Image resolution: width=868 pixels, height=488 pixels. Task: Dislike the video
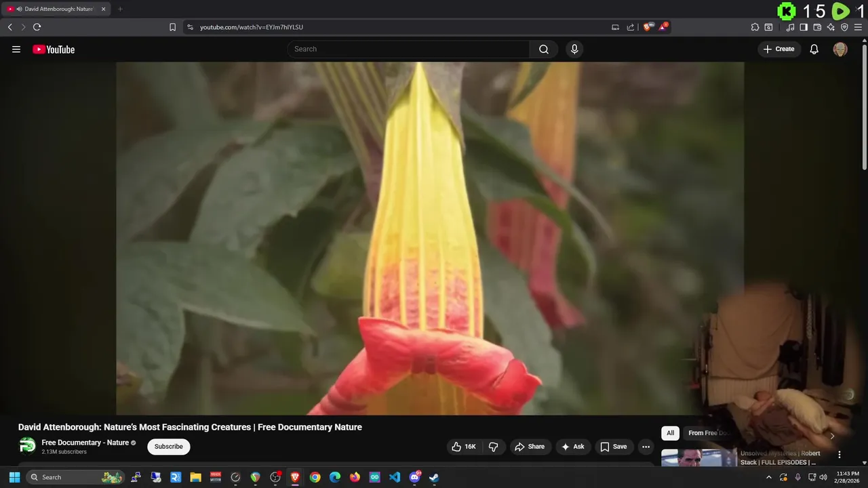494,447
